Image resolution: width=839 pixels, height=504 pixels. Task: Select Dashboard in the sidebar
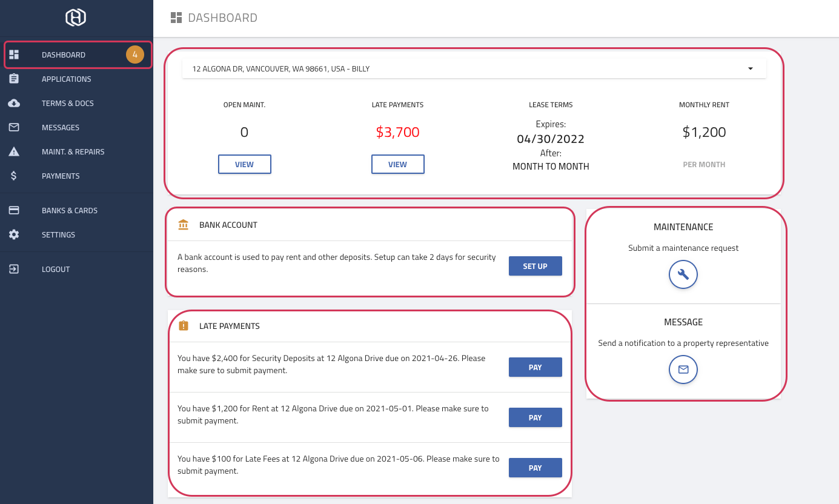(64, 55)
